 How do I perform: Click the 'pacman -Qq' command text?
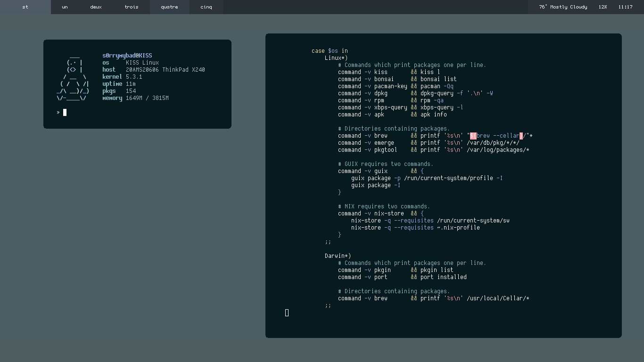(437, 86)
